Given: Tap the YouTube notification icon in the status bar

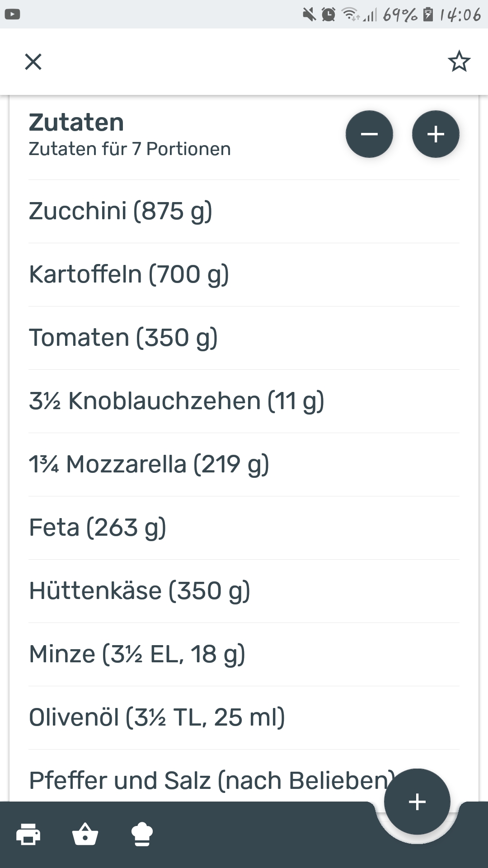Looking at the screenshot, I should [12, 14].
